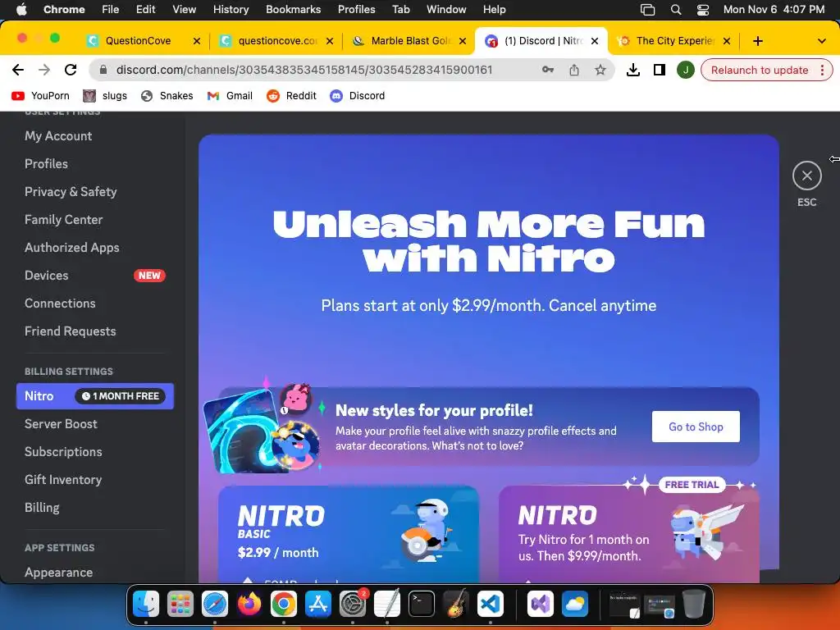Open My Account settings
The width and height of the screenshot is (840, 630).
pos(58,136)
